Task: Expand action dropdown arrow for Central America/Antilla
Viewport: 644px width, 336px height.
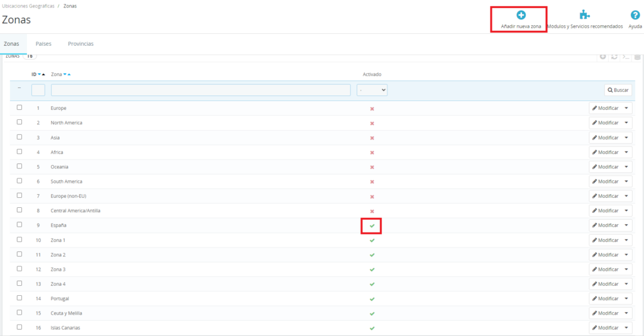Action: coord(626,210)
